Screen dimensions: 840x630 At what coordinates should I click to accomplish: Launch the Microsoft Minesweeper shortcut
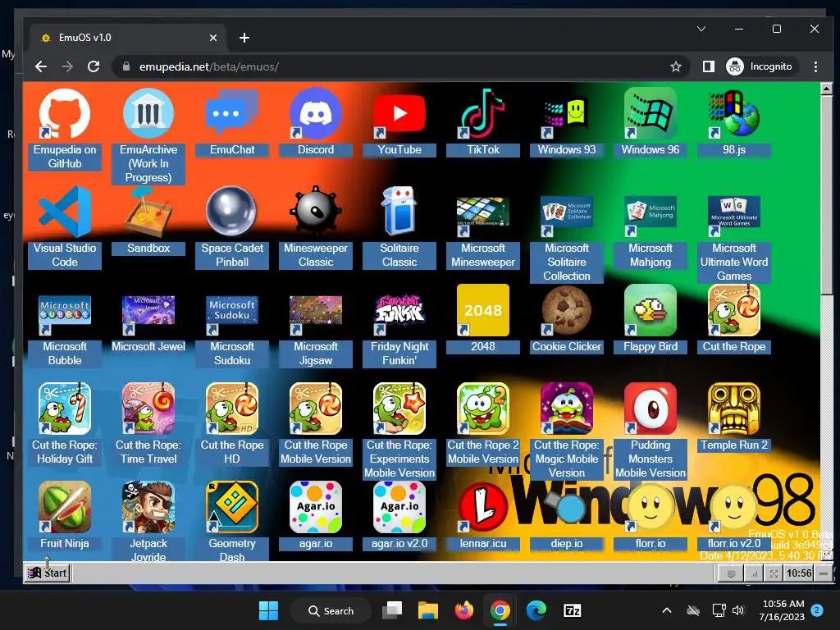click(482, 217)
